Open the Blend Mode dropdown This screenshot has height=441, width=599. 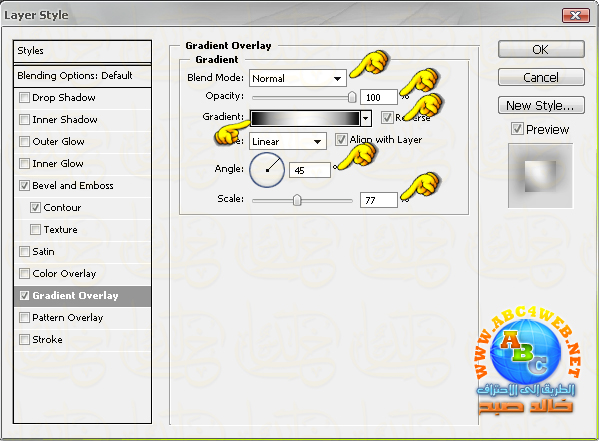(298, 78)
